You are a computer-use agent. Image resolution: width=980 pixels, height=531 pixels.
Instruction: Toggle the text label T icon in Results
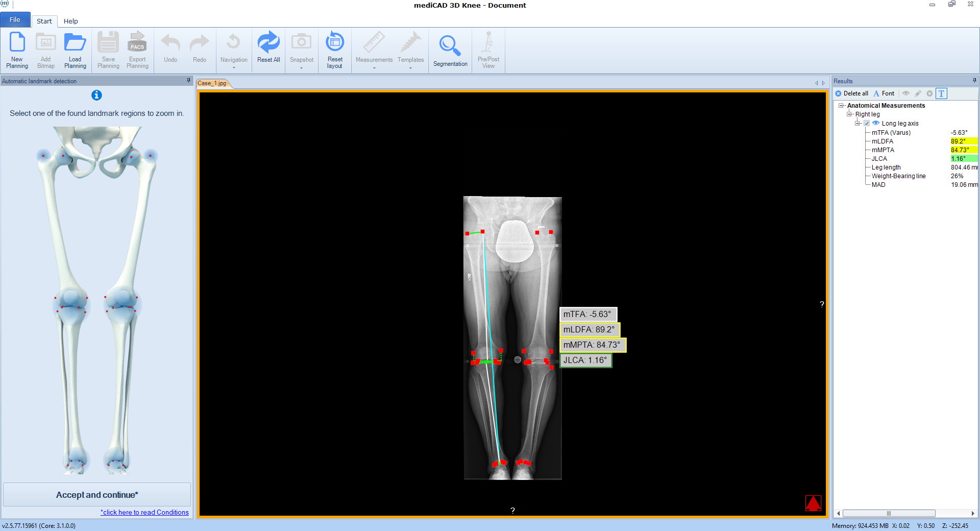pyautogui.click(x=942, y=93)
